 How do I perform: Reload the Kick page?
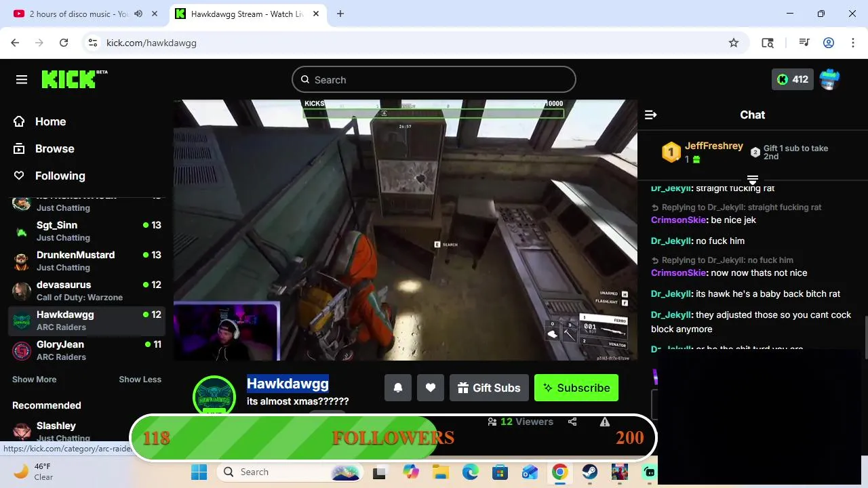click(x=64, y=43)
